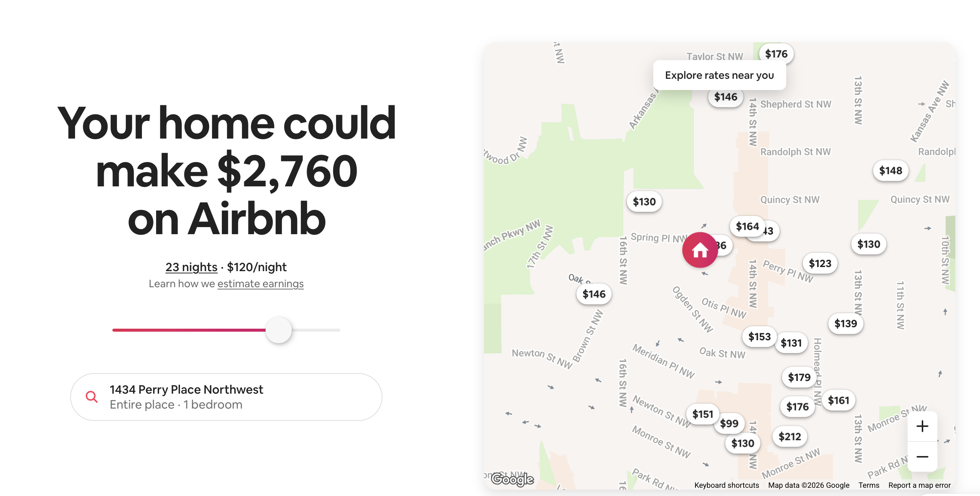Open the estimate earnings link

[x=261, y=284]
